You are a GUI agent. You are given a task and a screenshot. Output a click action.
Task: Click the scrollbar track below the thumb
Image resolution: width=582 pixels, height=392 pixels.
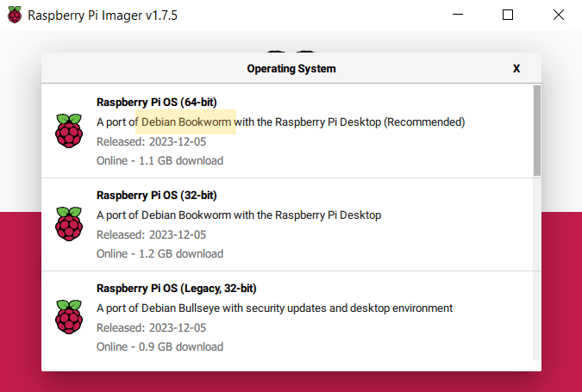pos(537,276)
